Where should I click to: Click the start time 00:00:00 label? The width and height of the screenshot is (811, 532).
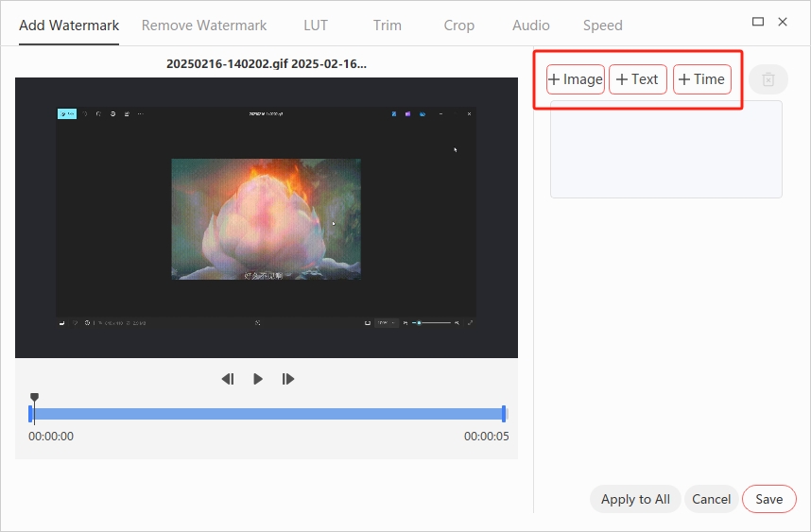click(x=51, y=437)
